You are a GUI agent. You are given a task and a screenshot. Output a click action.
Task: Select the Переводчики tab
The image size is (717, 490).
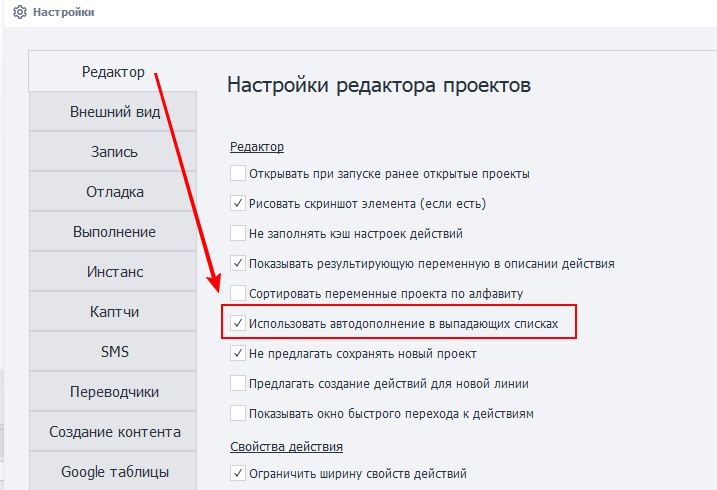113,392
